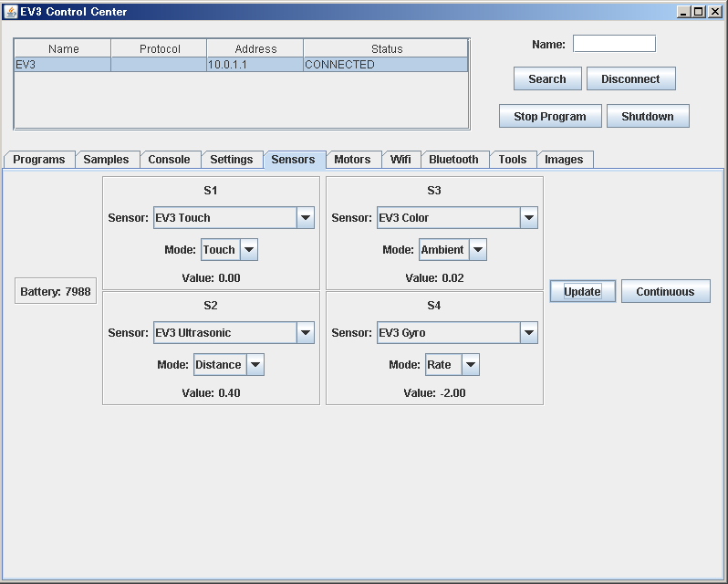Expand the S2 Mode dropdown showing Distance
Viewport: 728px width, 584px height.
229,365
